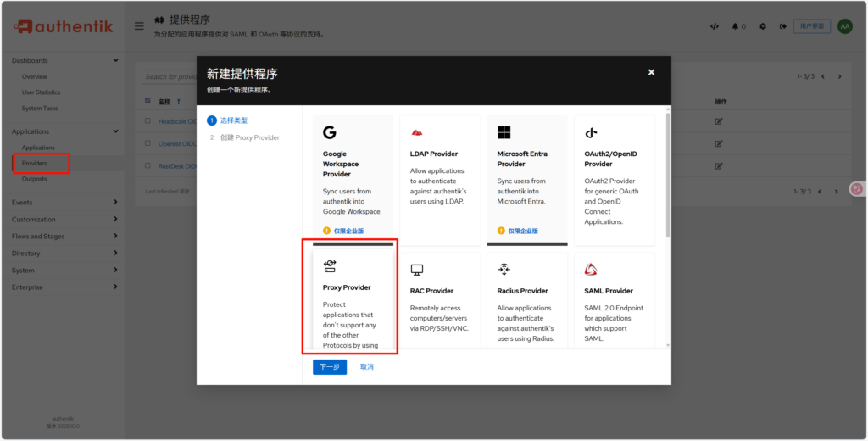The image size is (868, 441).
Task: Open the RustDesk OIDC provider link
Action: (177, 165)
